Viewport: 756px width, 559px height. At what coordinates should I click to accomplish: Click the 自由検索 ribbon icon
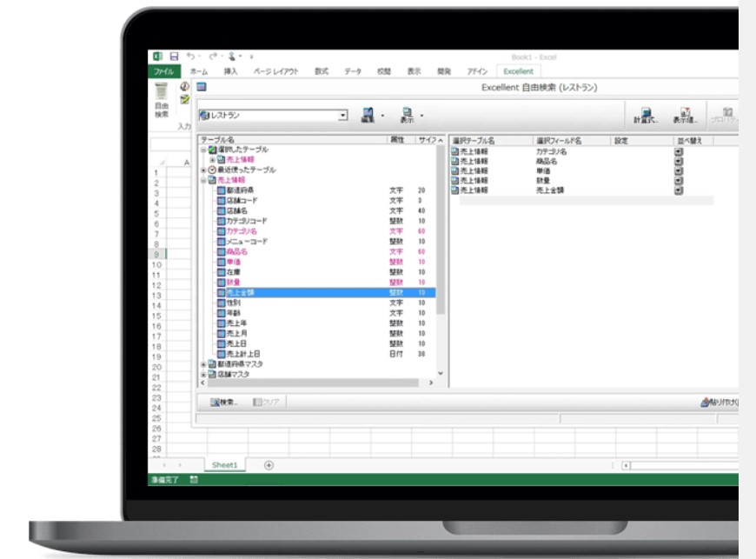pyautogui.click(x=161, y=100)
